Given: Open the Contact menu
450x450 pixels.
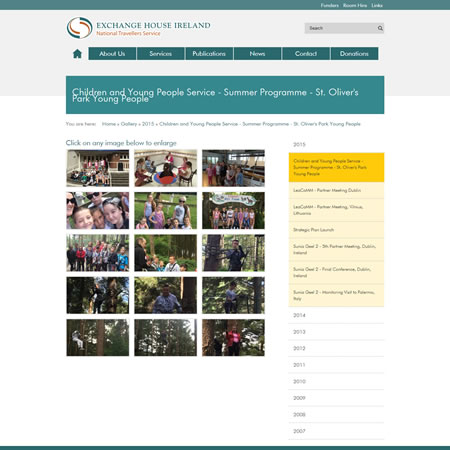Looking at the screenshot, I should pos(306,54).
